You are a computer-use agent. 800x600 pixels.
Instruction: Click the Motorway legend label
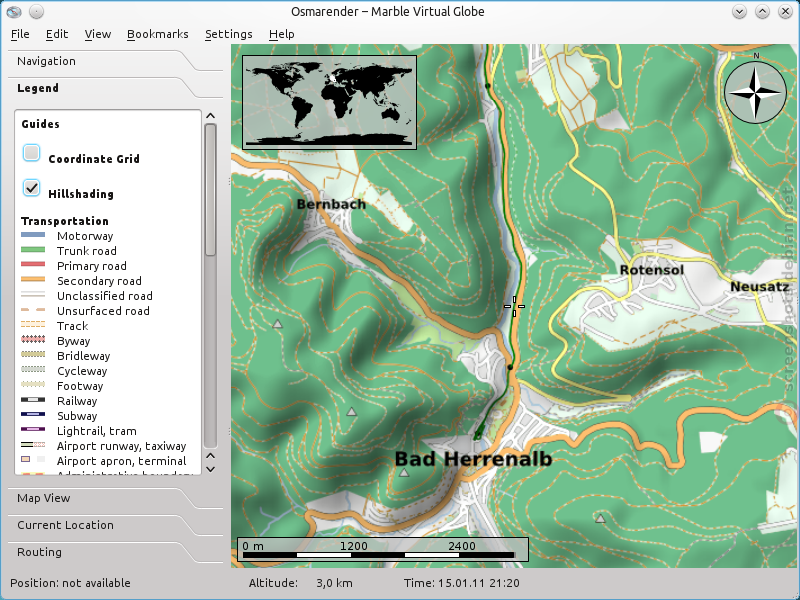85,236
